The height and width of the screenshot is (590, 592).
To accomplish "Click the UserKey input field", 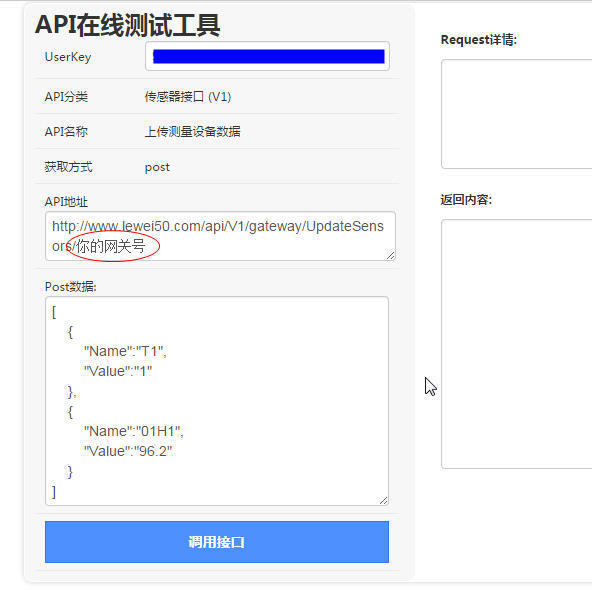I will 267,56.
